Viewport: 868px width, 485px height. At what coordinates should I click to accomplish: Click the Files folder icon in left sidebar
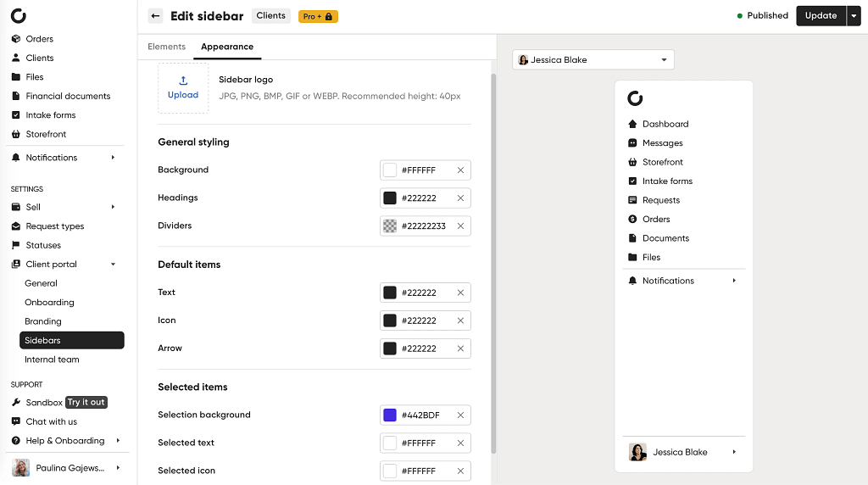click(16, 77)
